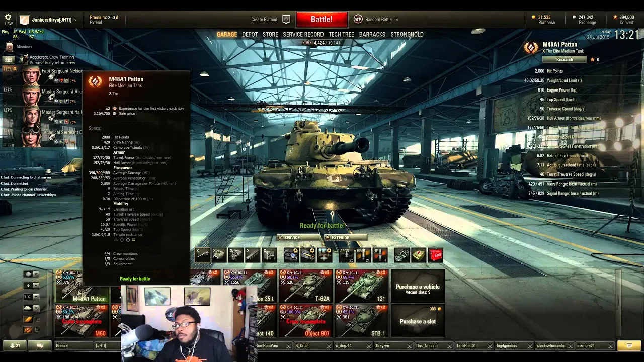
Task: Open the EXTERIOR button under the tank
Action: [346, 238]
